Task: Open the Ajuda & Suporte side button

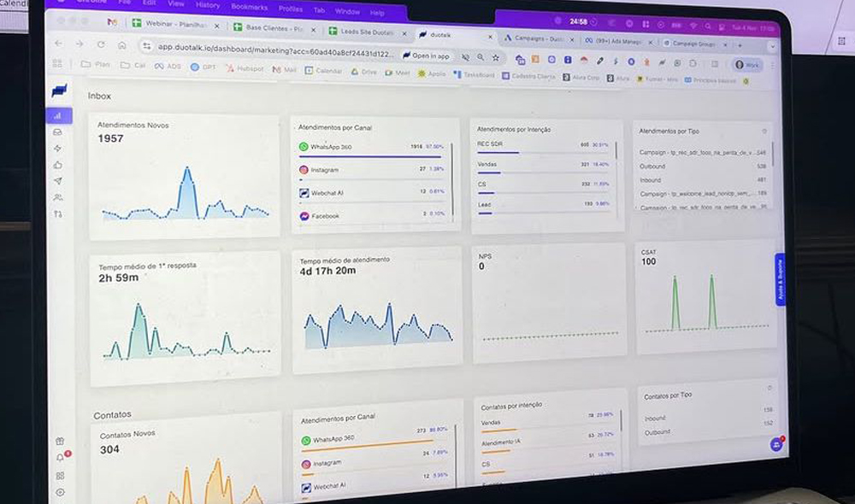Action: [x=780, y=279]
